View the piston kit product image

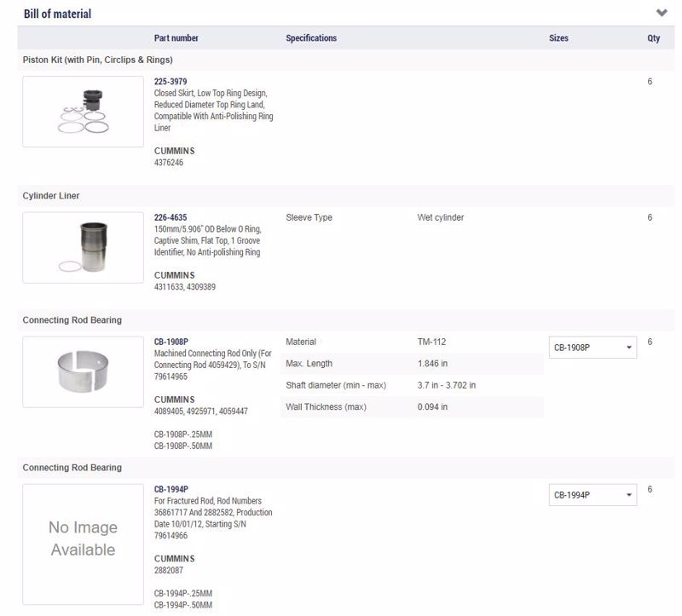[x=83, y=112]
